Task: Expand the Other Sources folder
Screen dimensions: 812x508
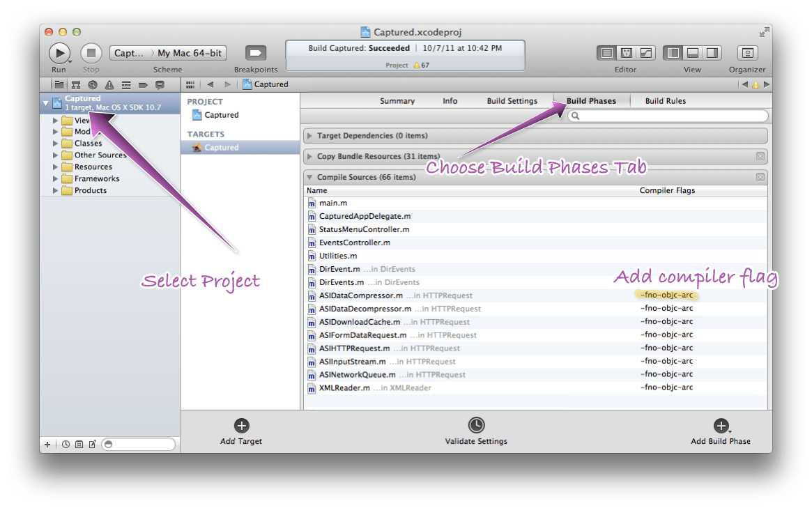Action: pyautogui.click(x=55, y=155)
